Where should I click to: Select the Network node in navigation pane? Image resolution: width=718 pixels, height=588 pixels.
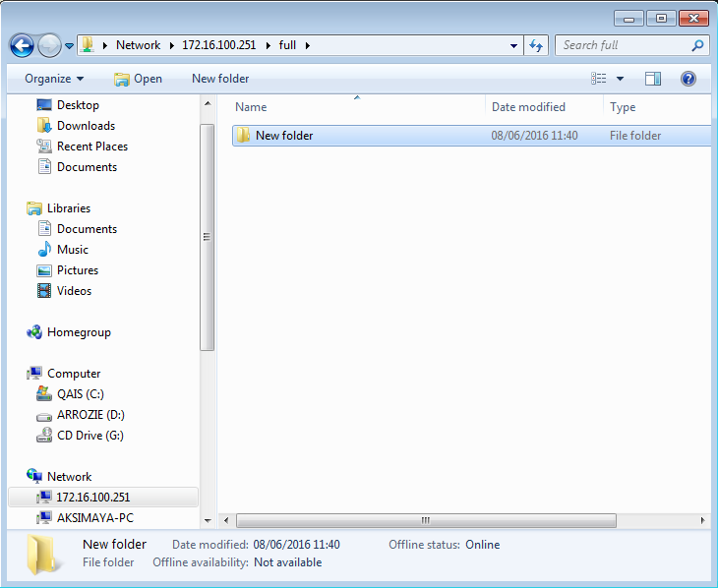click(69, 476)
